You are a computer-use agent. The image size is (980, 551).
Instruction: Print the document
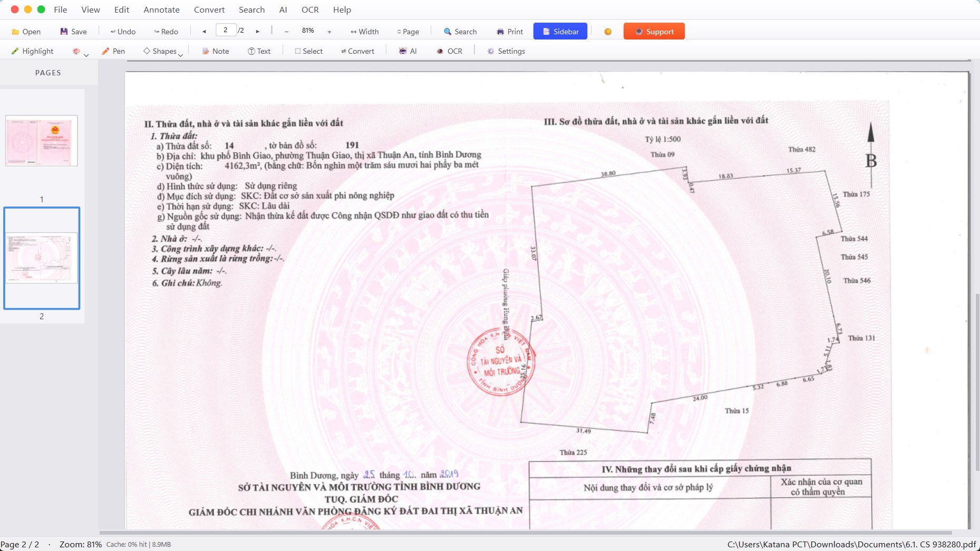(510, 32)
